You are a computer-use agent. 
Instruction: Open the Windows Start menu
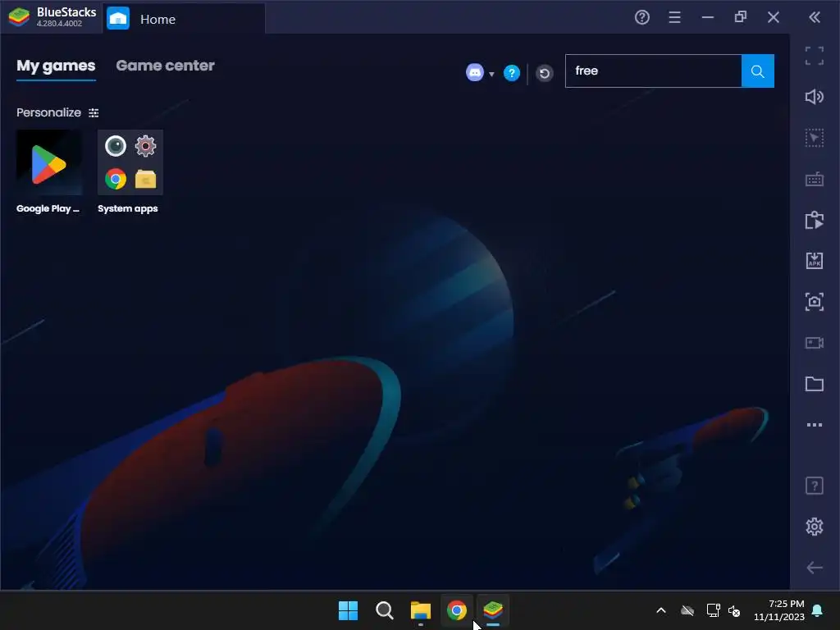point(348,610)
